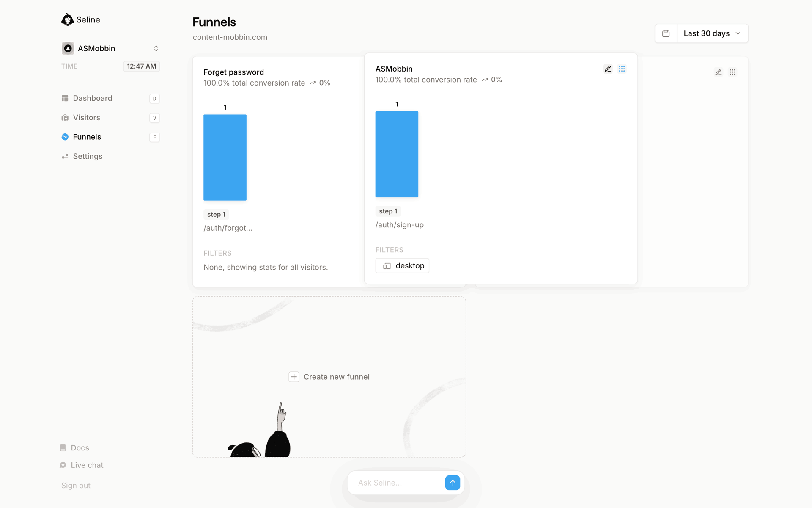Click 100.0% conversion rate in Forget password
This screenshot has width=812, height=508.
click(x=254, y=83)
